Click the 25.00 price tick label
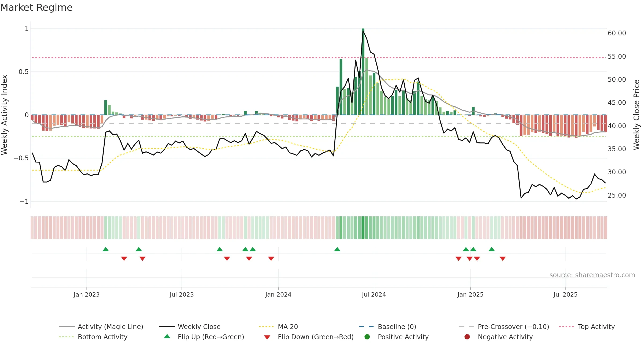The height and width of the screenshot is (362, 644). pyautogui.click(x=617, y=195)
